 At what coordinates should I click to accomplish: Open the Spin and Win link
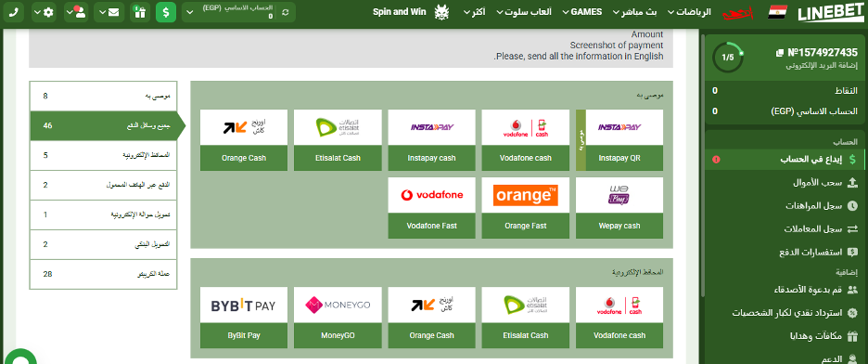pyautogui.click(x=399, y=12)
